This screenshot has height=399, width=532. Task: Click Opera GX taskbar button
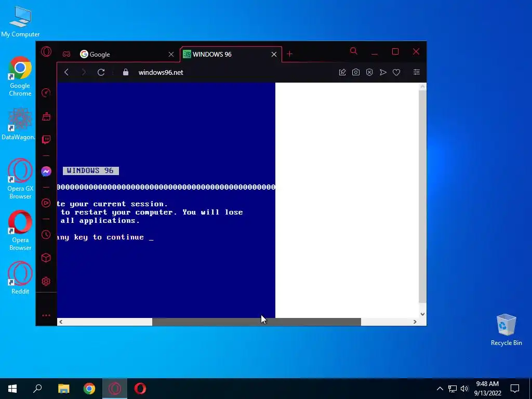point(115,389)
